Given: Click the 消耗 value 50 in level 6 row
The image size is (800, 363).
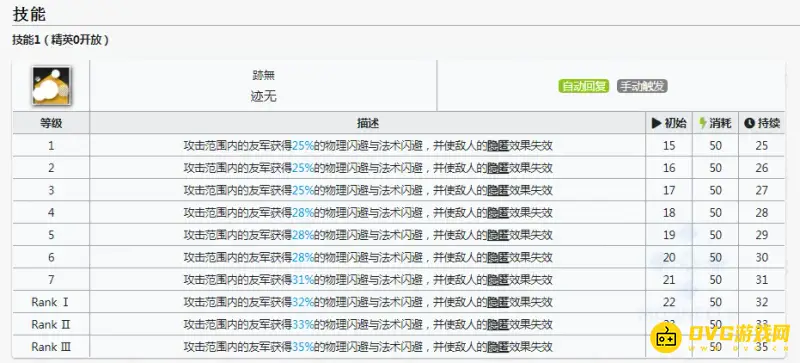Looking at the screenshot, I should point(715,258).
